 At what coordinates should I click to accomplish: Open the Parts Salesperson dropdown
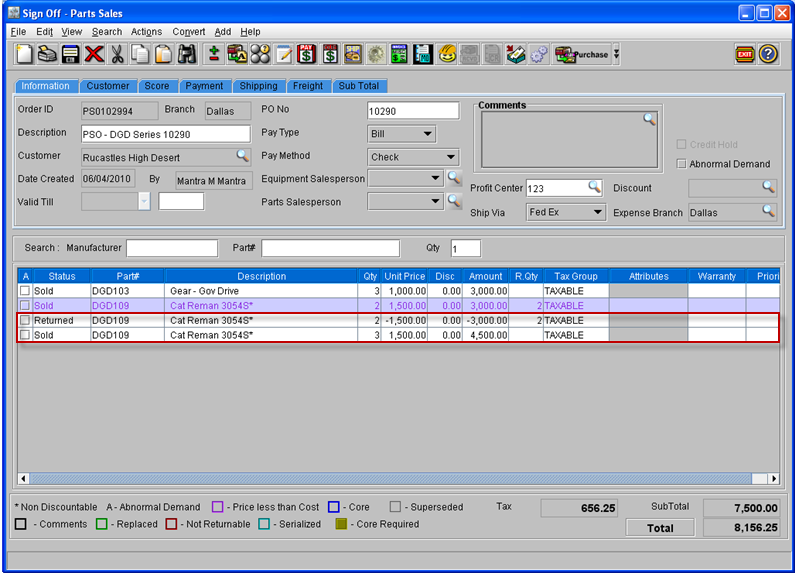coord(435,201)
